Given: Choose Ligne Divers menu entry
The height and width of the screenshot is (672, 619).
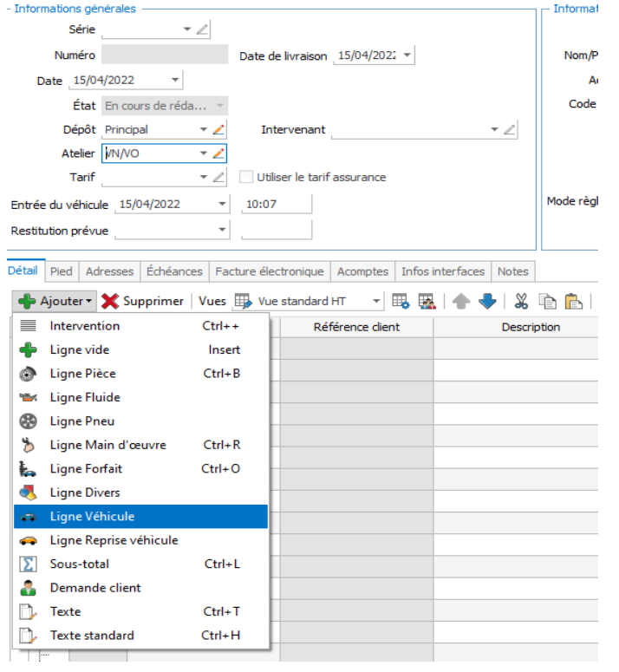Looking at the screenshot, I should click(140, 493).
